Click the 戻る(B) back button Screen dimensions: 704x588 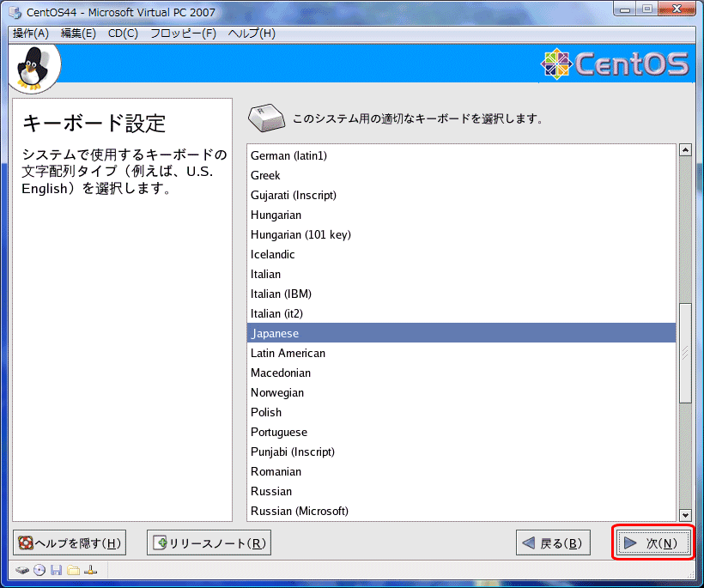[x=553, y=543]
